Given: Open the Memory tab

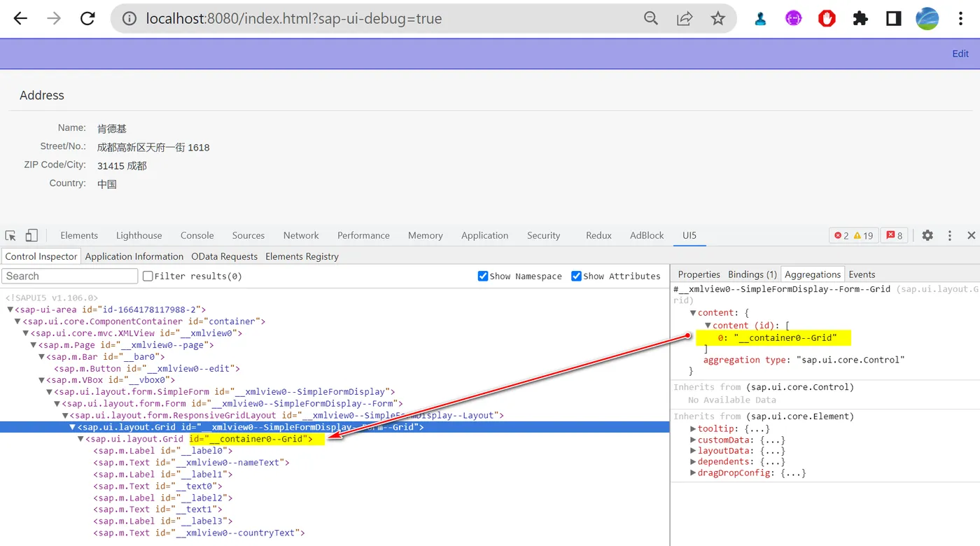Looking at the screenshot, I should click(426, 235).
